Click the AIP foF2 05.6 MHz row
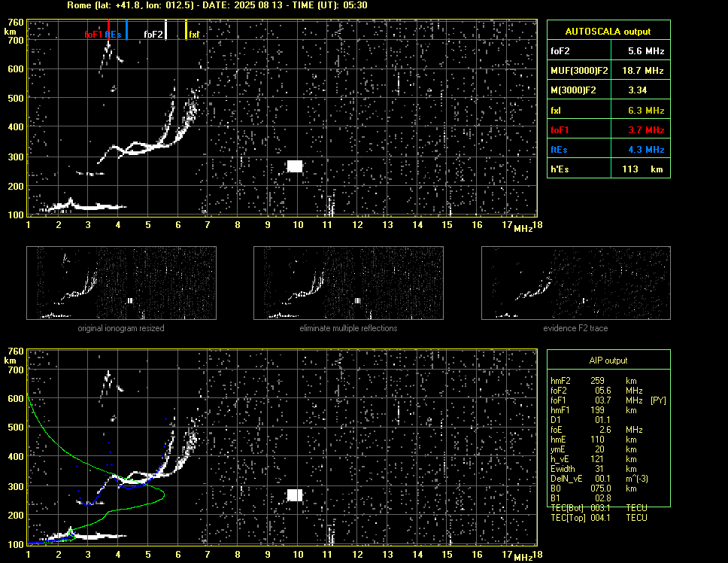Image resolution: width=728 pixels, height=563 pixels. pos(596,391)
